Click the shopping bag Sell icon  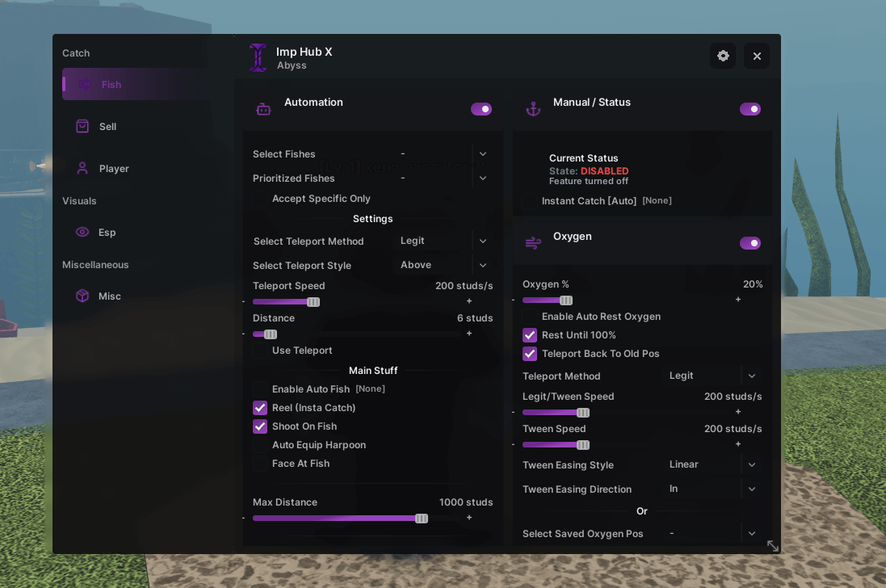click(82, 127)
